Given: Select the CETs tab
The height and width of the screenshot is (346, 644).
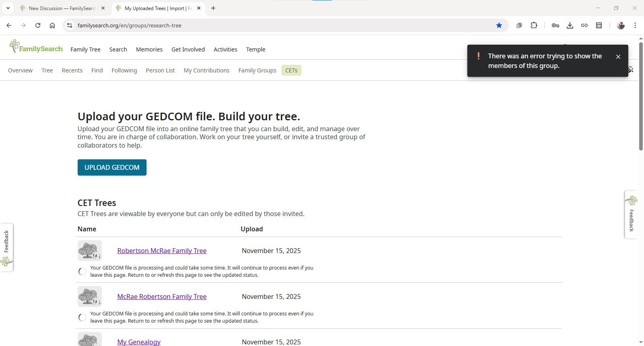Looking at the screenshot, I should 291,70.
